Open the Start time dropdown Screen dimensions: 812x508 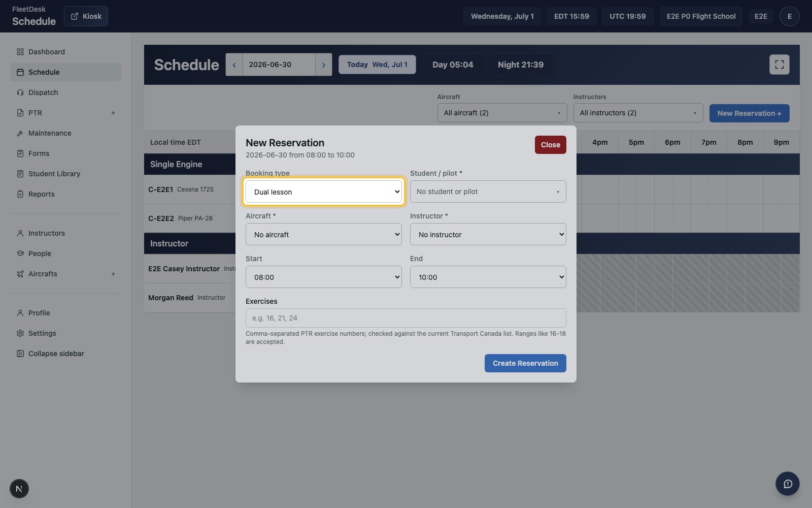tap(324, 277)
